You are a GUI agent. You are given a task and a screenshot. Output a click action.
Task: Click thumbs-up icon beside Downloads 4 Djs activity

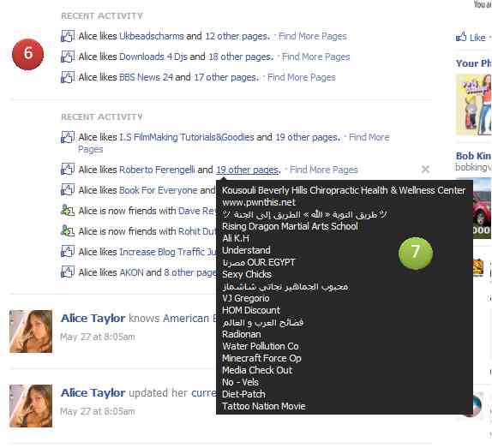pos(68,57)
